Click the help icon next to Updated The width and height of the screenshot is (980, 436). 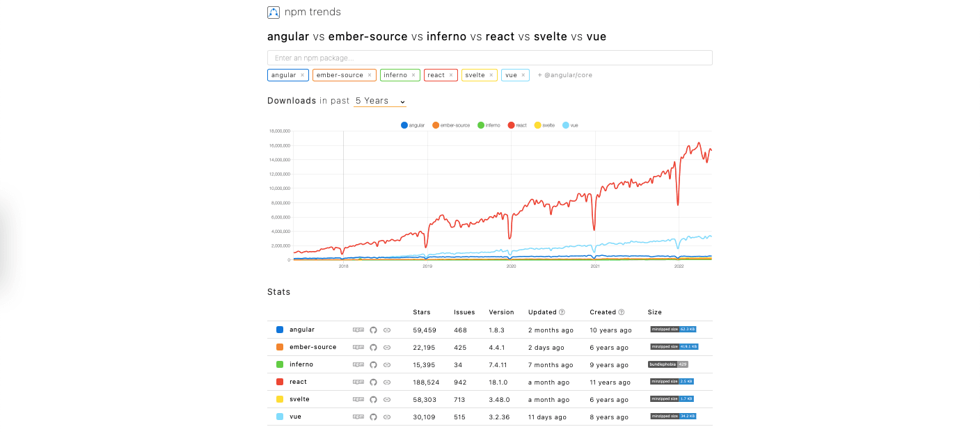(x=562, y=312)
